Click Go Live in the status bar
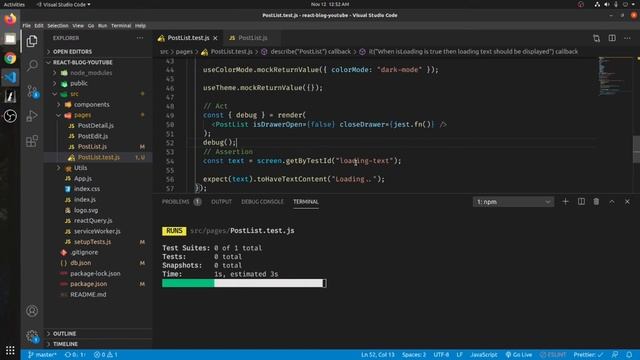 [519, 355]
